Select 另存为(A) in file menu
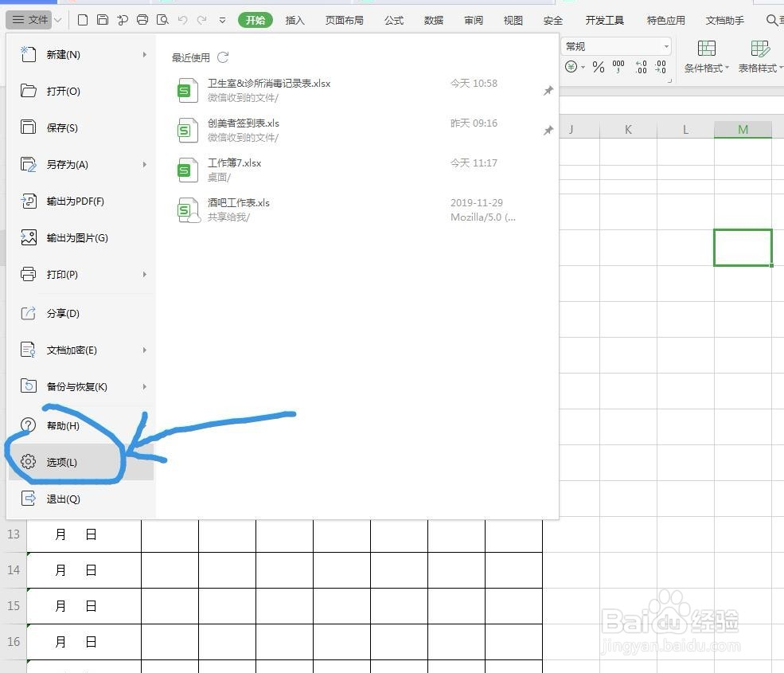Screen dimensions: 784x673 click(81, 164)
